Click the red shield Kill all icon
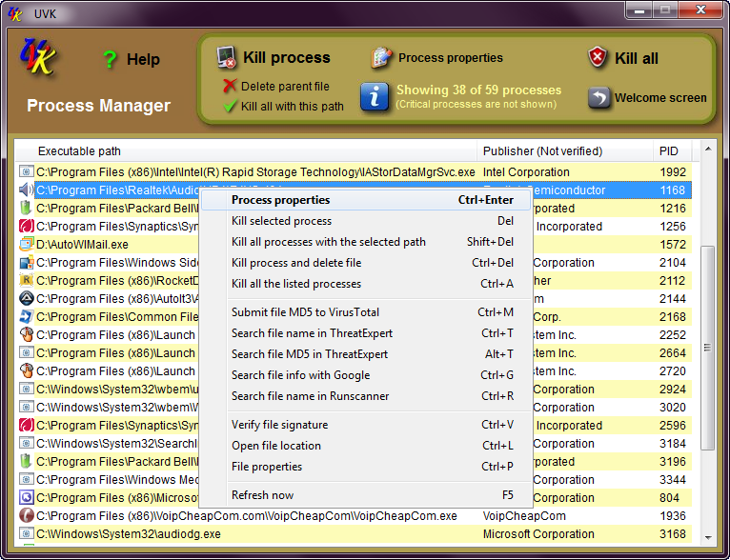 click(598, 58)
